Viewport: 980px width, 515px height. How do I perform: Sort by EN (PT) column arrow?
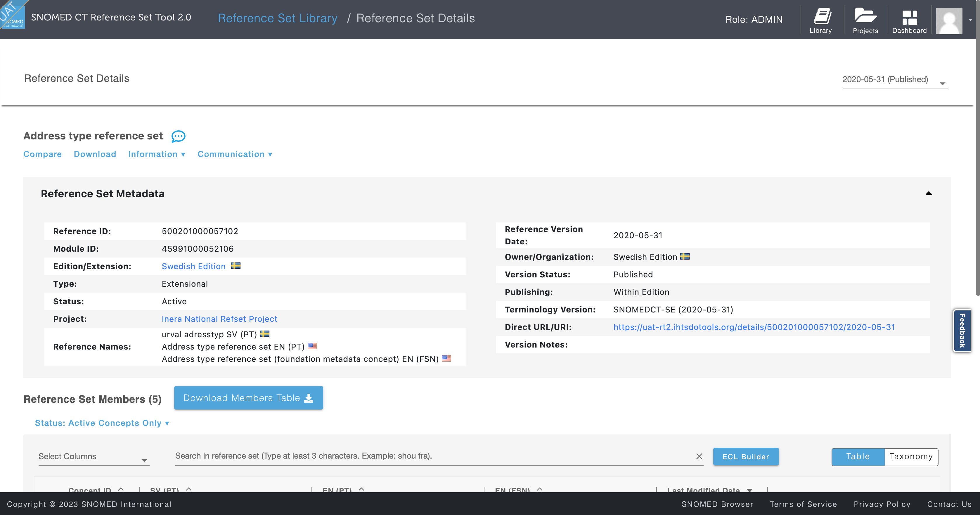(x=361, y=490)
